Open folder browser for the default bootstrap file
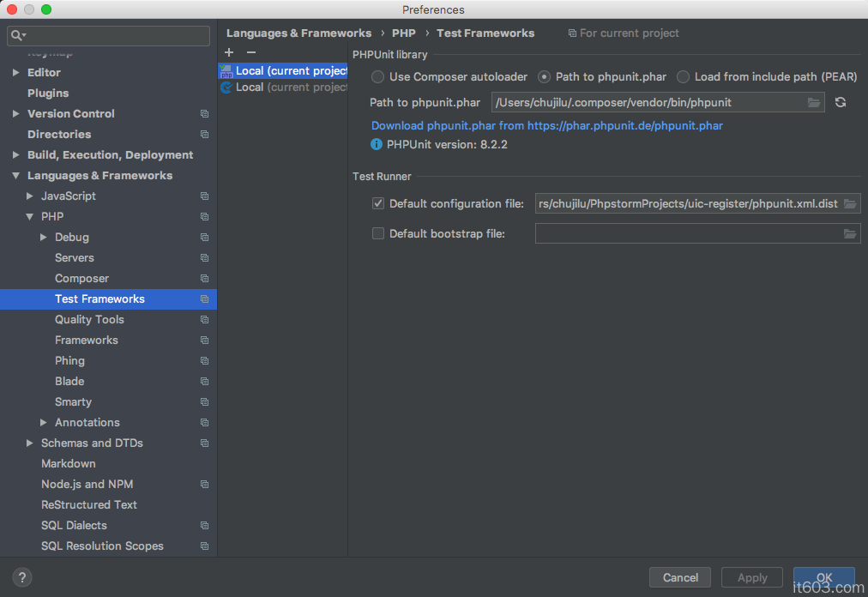This screenshot has height=597, width=868. (x=850, y=233)
